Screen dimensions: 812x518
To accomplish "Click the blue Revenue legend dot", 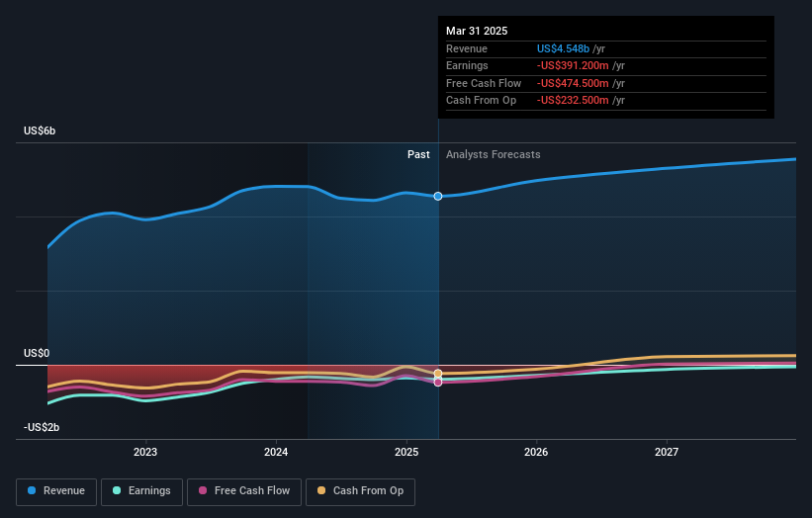I will point(32,490).
